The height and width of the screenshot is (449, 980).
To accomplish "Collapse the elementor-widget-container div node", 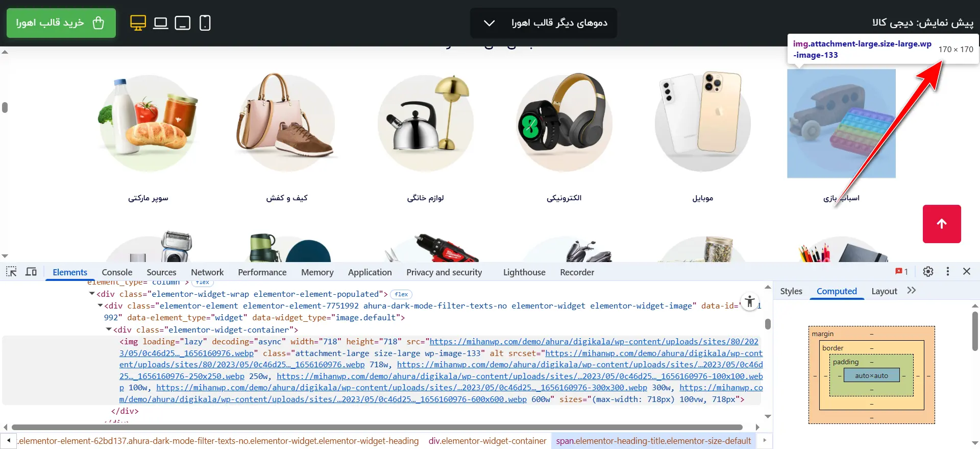I will click(109, 329).
